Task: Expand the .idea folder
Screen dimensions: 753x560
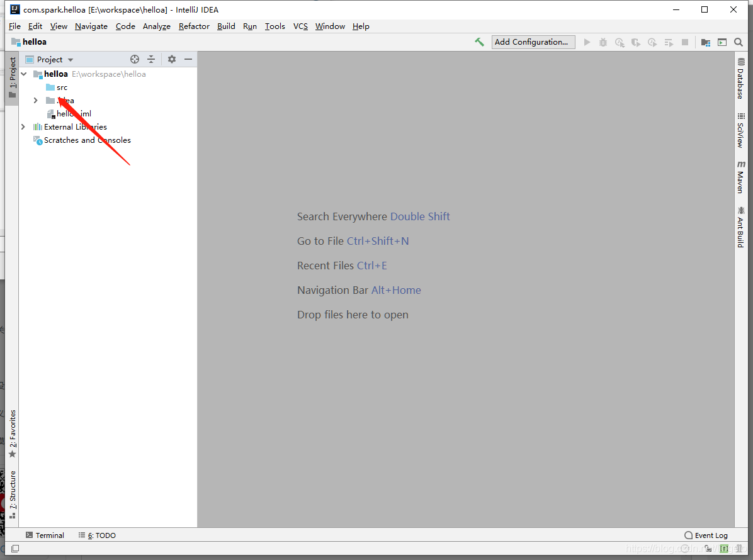Action: pos(35,100)
